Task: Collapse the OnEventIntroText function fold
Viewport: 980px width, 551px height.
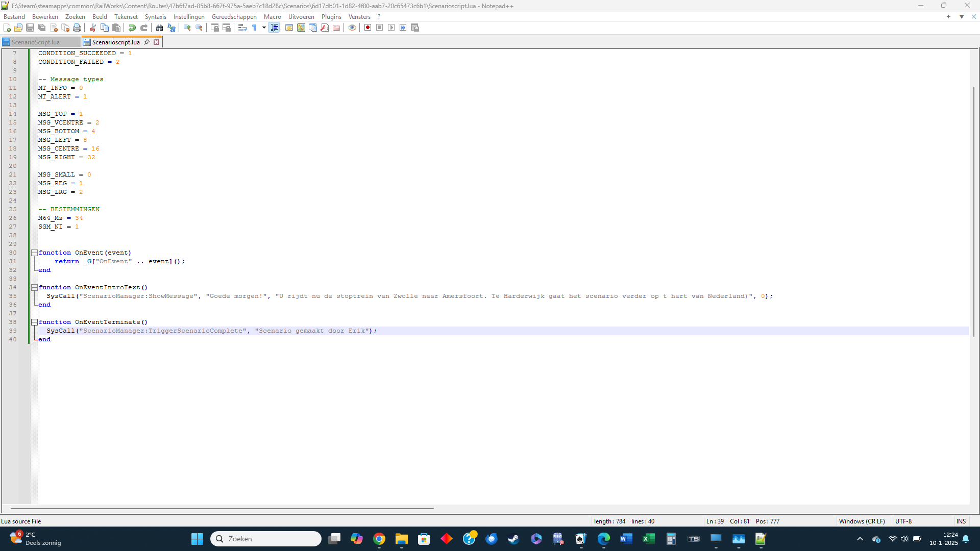Action: [34, 287]
